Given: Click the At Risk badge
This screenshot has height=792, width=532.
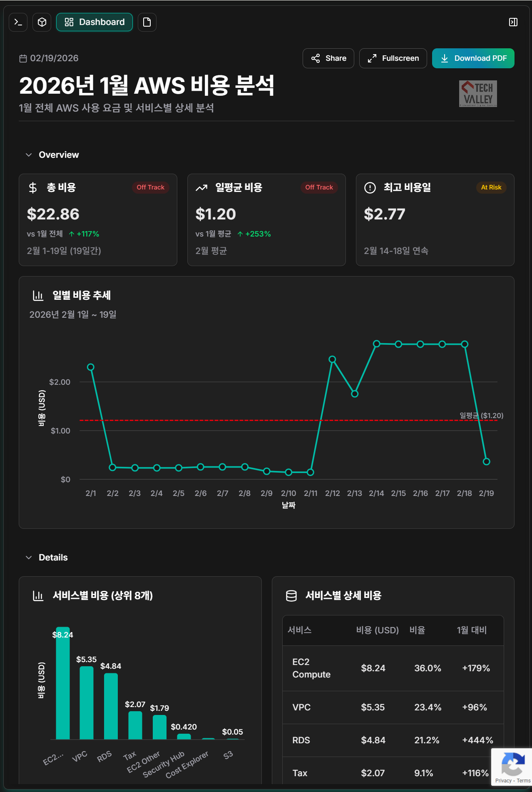Looking at the screenshot, I should tap(491, 187).
